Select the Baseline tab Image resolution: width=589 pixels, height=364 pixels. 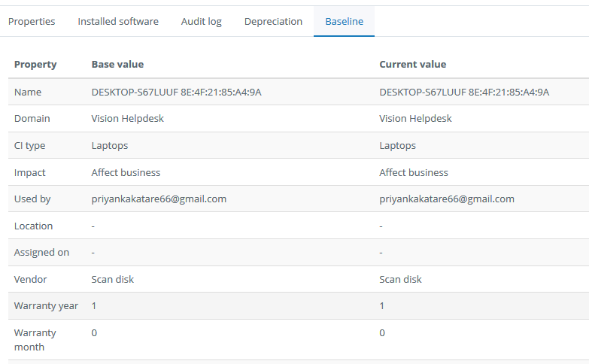coord(344,21)
